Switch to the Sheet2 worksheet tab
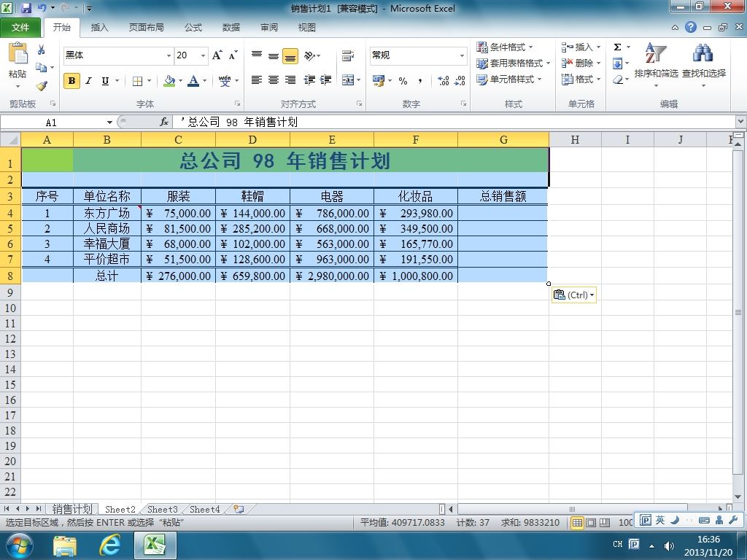The image size is (747, 560). [120, 509]
